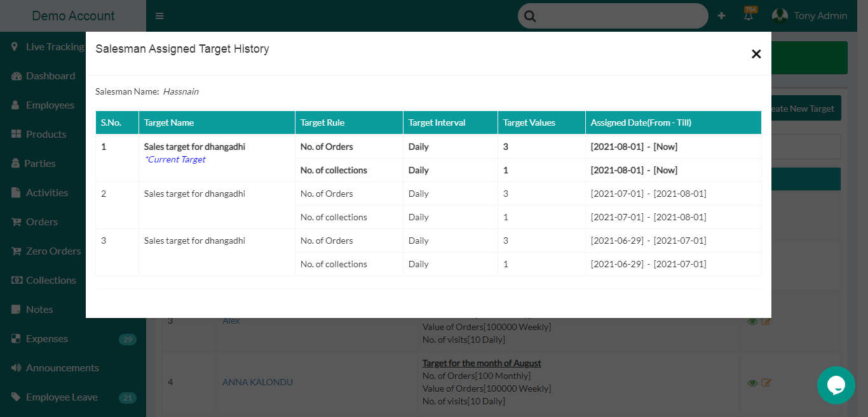Image resolution: width=868 pixels, height=417 pixels.
Task: Click the Activities file icon
Action: click(x=16, y=193)
